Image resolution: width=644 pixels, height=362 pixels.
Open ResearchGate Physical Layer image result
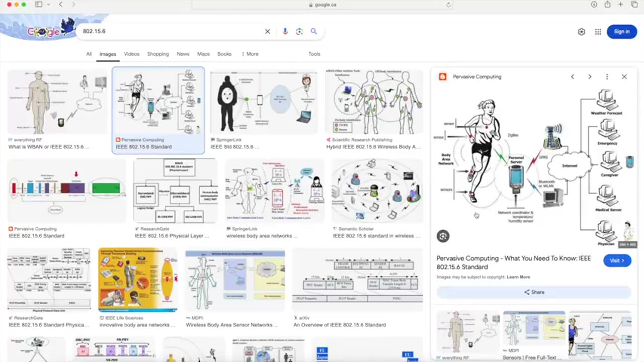(175, 191)
